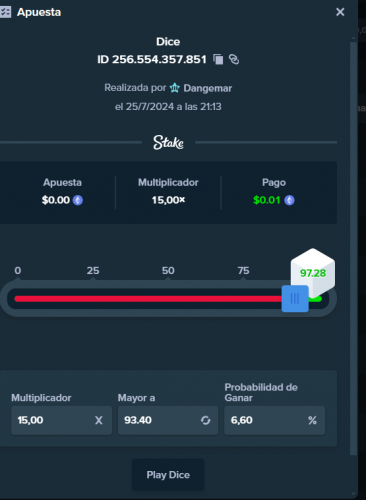This screenshot has height=500, width=366.
Task: Click the X icon in Multiplicador field
Action: pyautogui.click(x=99, y=420)
